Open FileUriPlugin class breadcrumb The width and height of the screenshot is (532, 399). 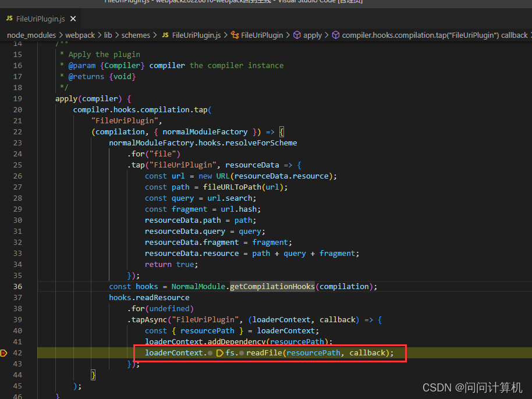point(262,35)
